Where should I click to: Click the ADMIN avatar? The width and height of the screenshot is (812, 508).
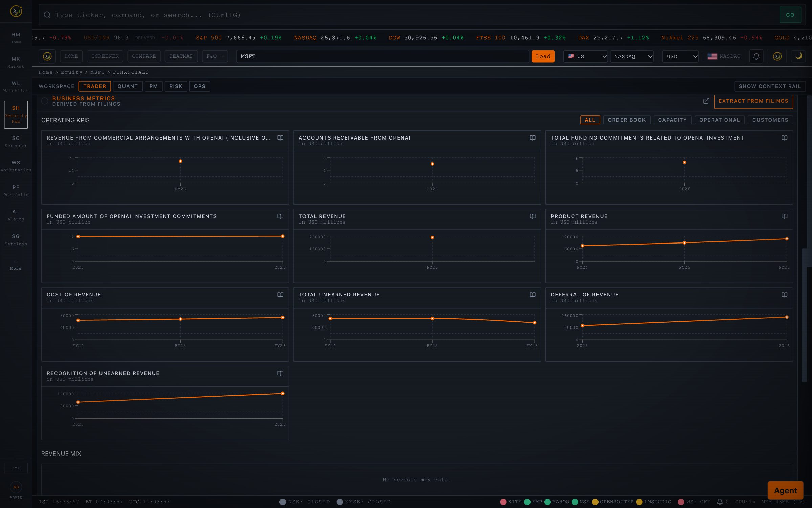pyautogui.click(x=16, y=487)
